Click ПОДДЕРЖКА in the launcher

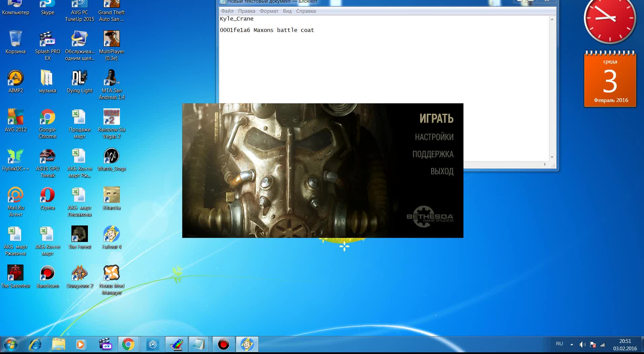(433, 154)
